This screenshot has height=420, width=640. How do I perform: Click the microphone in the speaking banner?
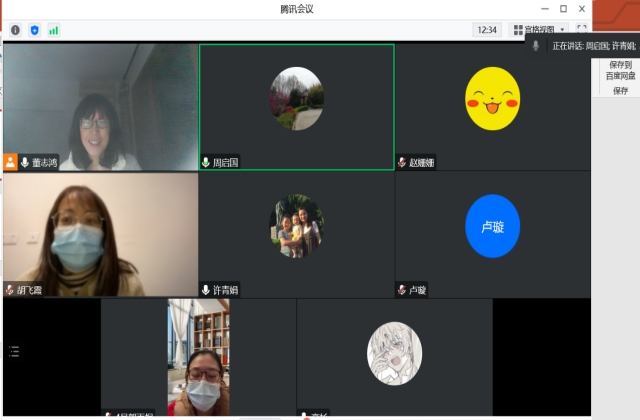[536, 46]
